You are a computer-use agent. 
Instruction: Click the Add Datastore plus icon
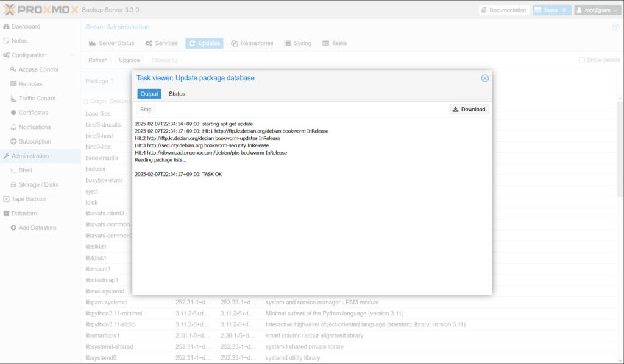coord(13,228)
